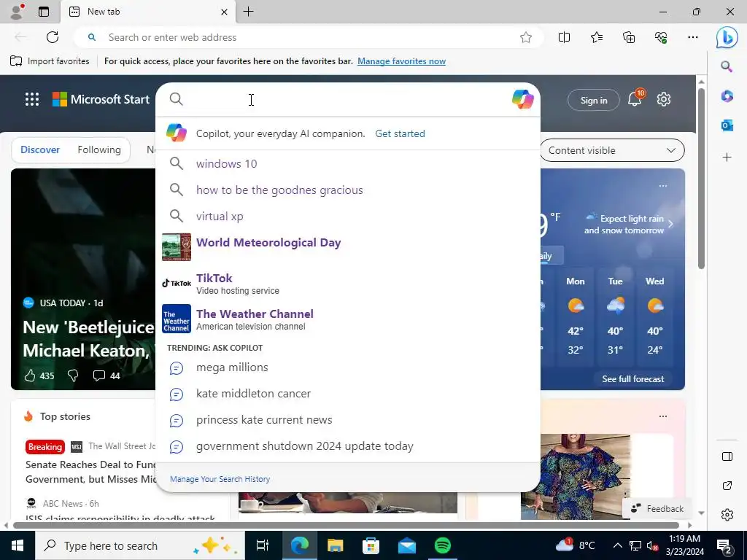The image size is (747, 560).
Task: Click Copilot icon in search box
Action: pos(522,99)
